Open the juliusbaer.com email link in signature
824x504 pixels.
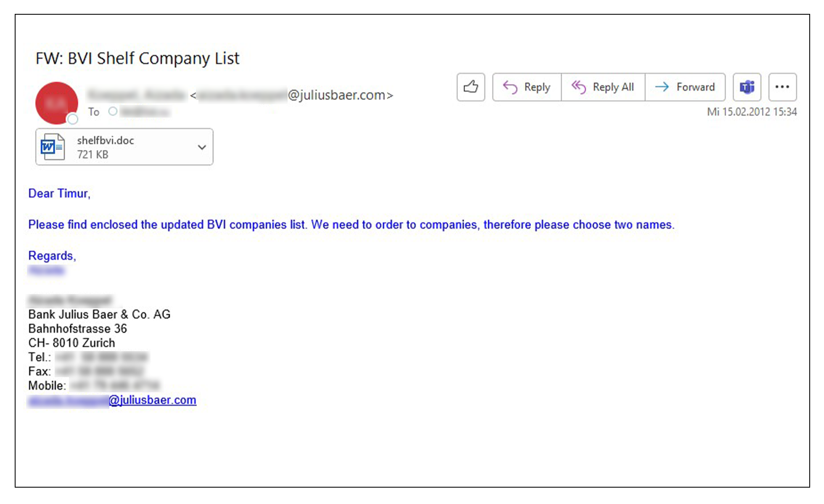pos(112,400)
